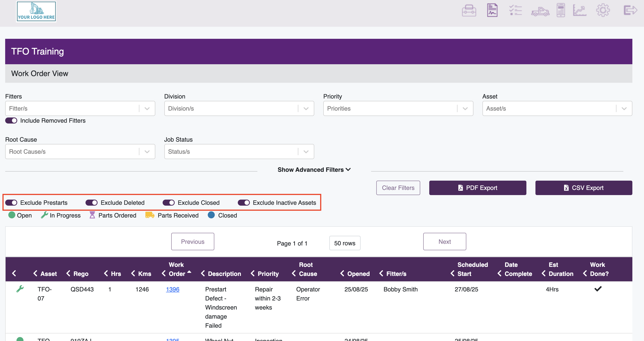Open the Division/s dropdown
The image size is (644, 341).
click(x=239, y=108)
